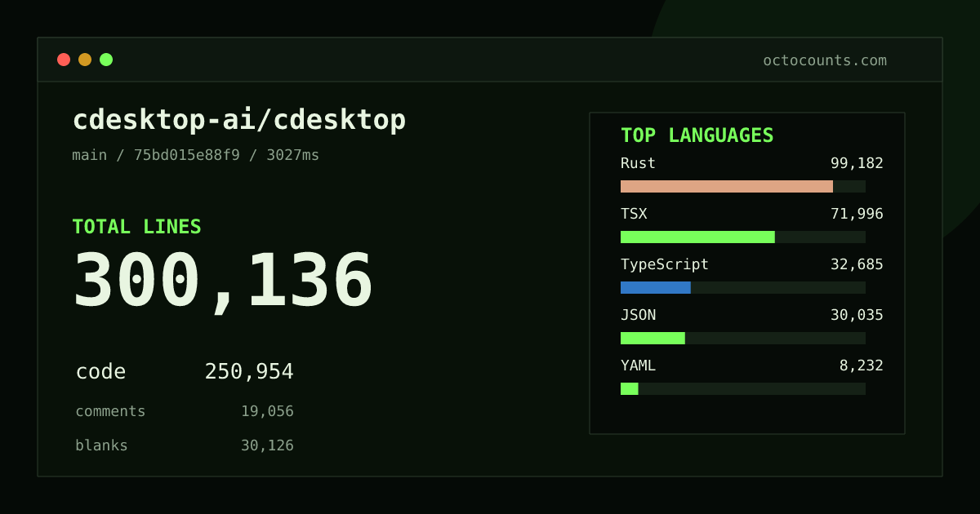The height and width of the screenshot is (514, 980).
Task: Click the small green YAML progress bar
Action: tap(630, 388)
